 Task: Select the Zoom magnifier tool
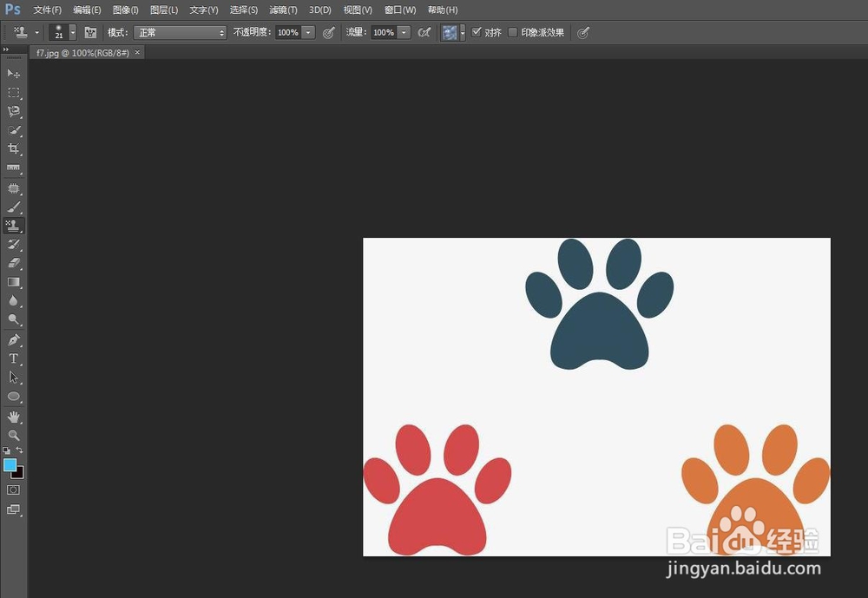point(13,435)
